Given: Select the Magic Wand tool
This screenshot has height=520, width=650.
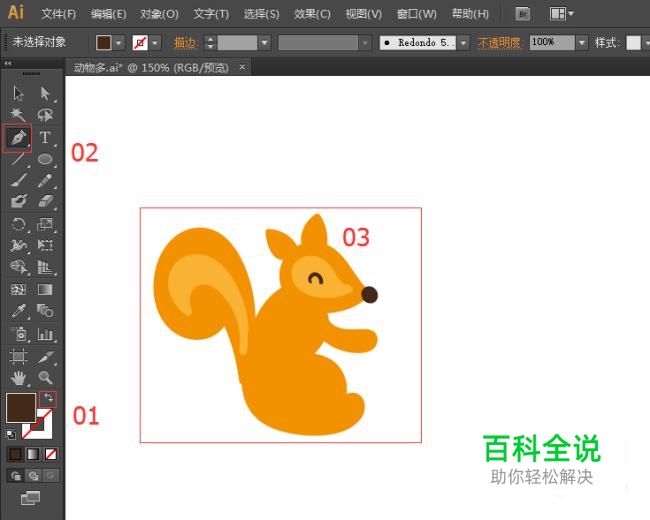Looking at the screenshot, I should point(18,114).
